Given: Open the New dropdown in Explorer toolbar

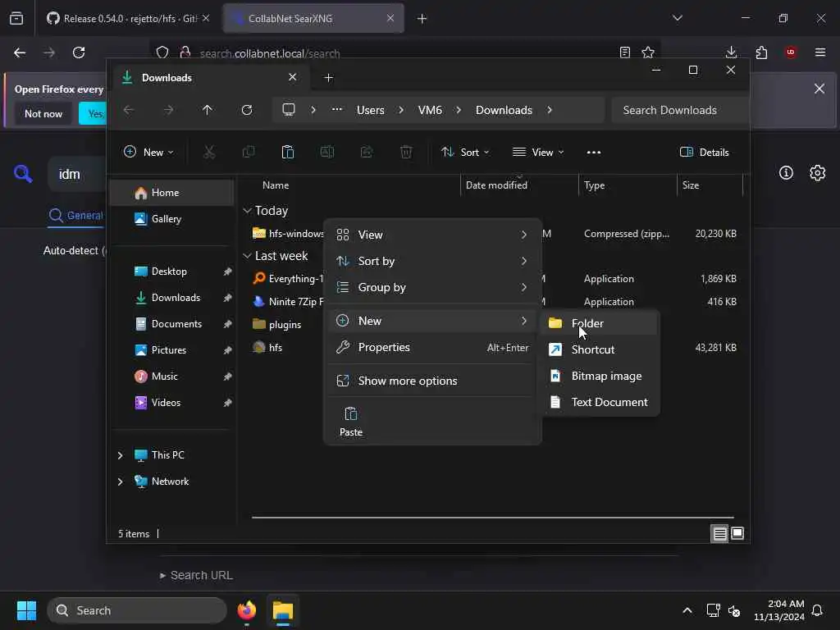Looking at the screenshot, I should click(x=148, y=152).
